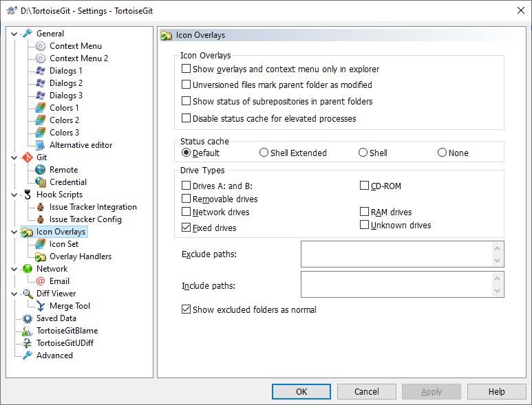
Task: Click the TortoiseGitBlame icon
Action: (28, 331)
